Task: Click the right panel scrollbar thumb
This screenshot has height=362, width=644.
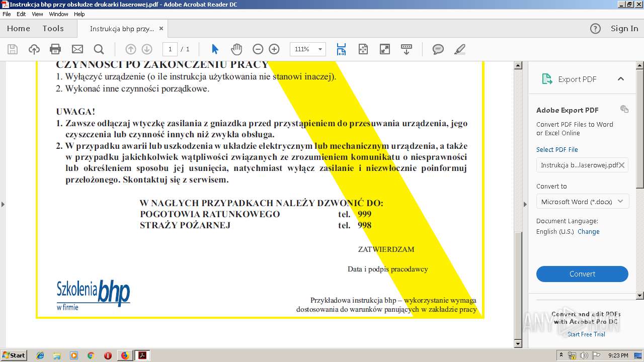Action: click(x=640, y=128)
